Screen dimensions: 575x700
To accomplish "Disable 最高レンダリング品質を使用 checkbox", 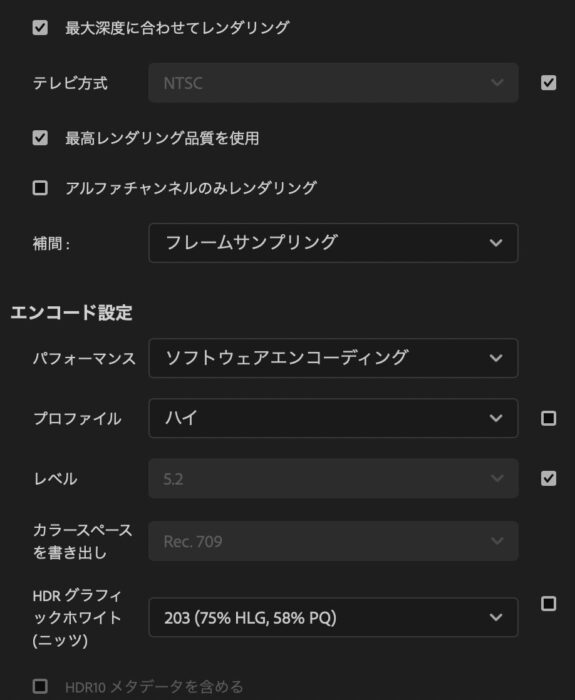I will pyautogui.click(x=40, y=138).
